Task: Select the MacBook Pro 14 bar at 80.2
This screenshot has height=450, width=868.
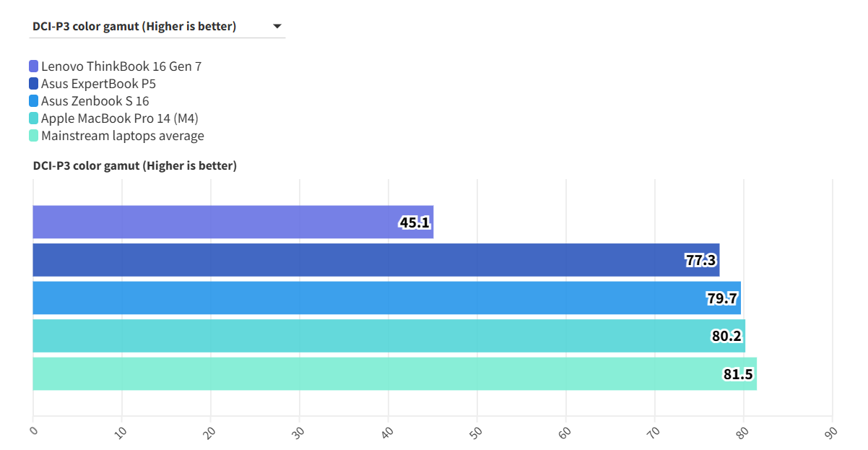Action: pyautogui.click(x=361, y=336)
